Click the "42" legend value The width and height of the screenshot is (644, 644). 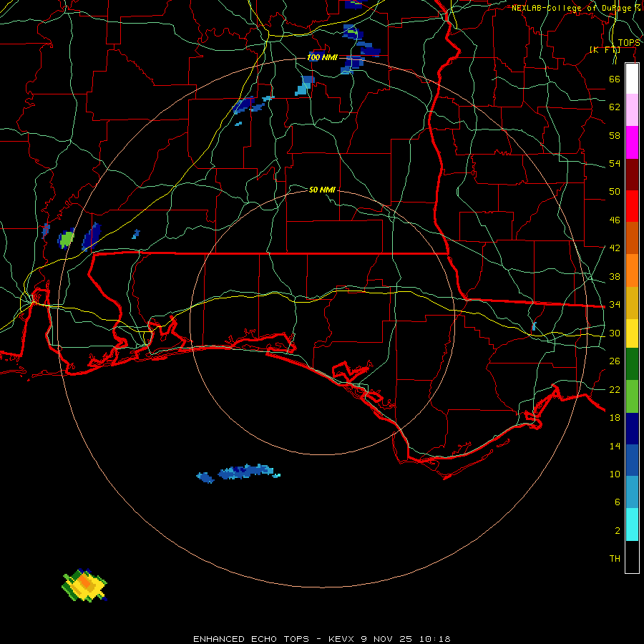pos(615,248)
